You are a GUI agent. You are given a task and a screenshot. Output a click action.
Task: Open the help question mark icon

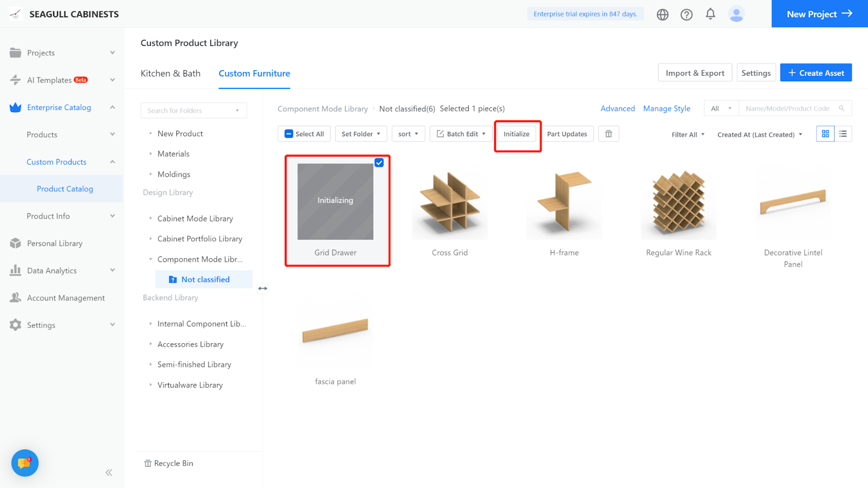[686, 15]
